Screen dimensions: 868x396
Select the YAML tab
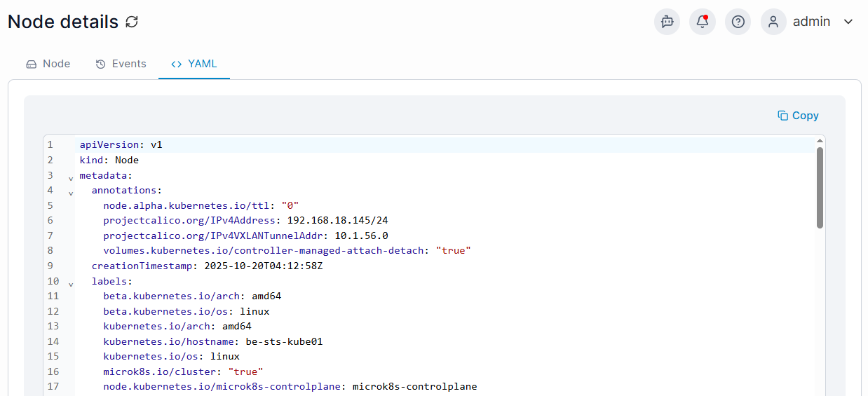tap(194, 64)
